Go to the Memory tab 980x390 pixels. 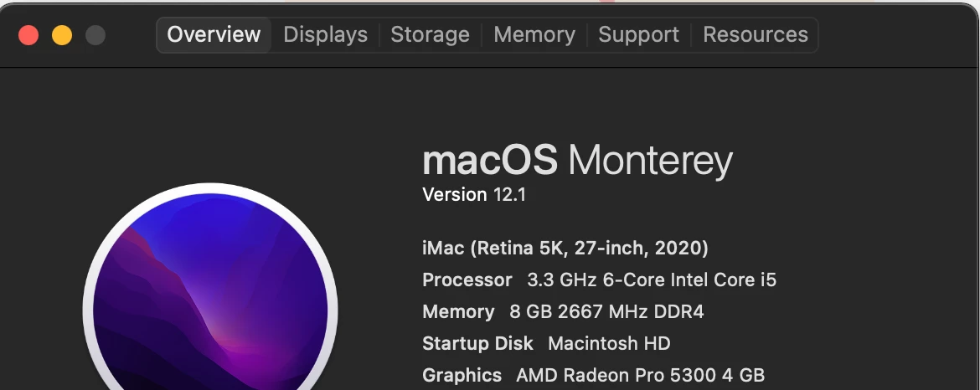coord(534,35)
